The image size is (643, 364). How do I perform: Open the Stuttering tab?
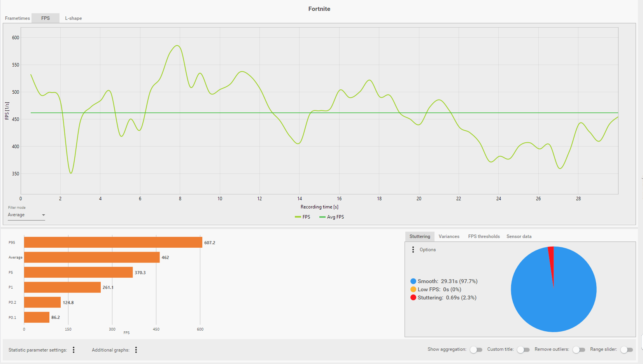pos(420,236)
